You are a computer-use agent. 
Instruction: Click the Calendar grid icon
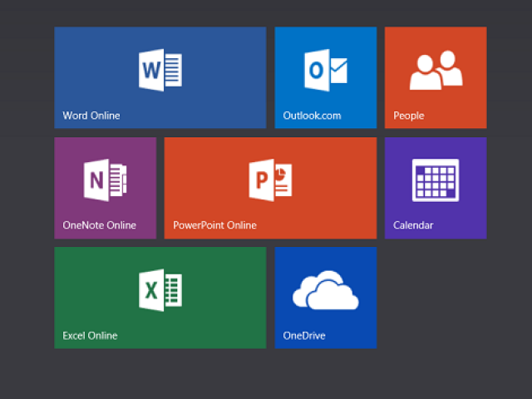tap(436, 180)
